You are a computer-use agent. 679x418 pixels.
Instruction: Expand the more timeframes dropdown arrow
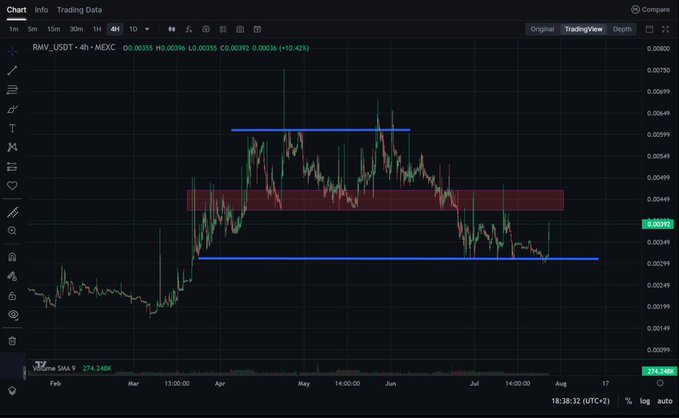[x=147, y=29]
